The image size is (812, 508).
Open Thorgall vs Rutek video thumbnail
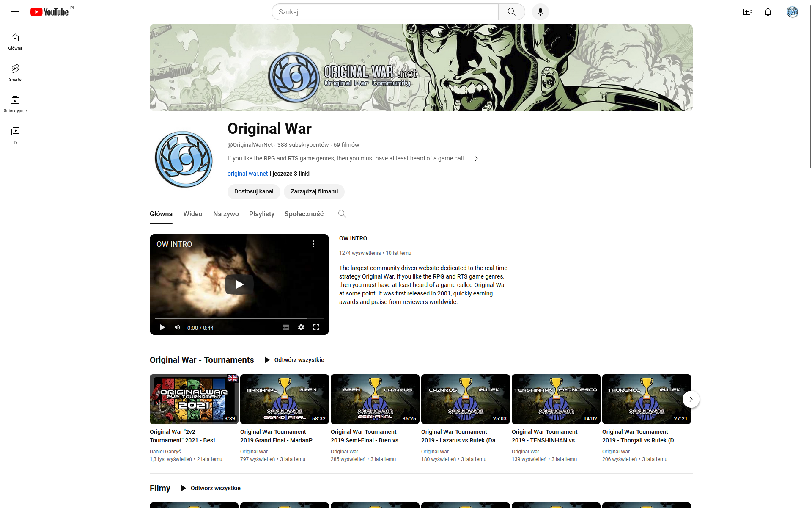click(x=647, y=399)
